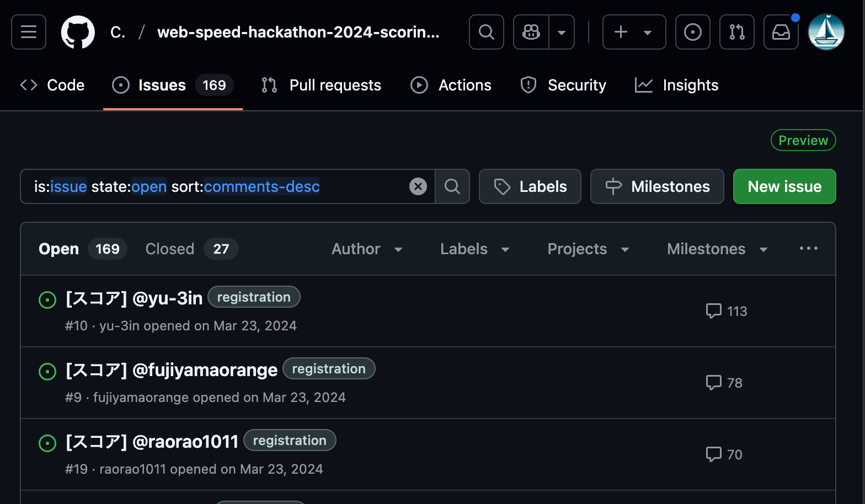The width and height of the screenshot is (865, 504).
Task: Open the Issues shortcut icon in header
Action: coord(692,32)
